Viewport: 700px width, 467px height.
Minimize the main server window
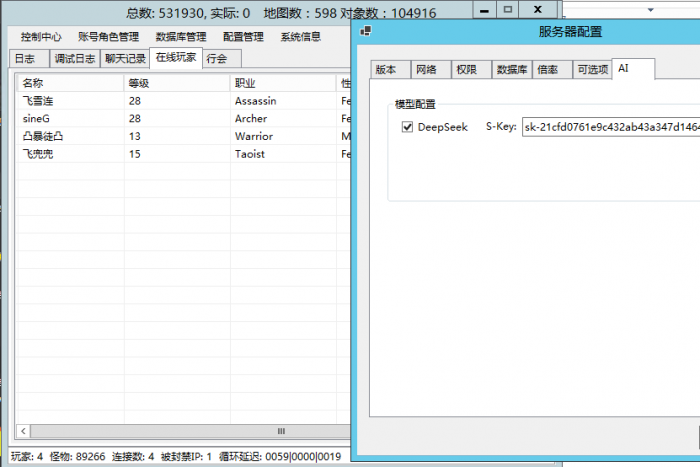[x=484, y=10]
